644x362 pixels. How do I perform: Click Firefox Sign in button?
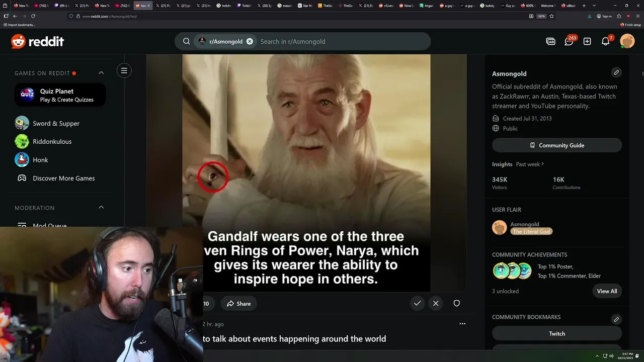[604, 16]
